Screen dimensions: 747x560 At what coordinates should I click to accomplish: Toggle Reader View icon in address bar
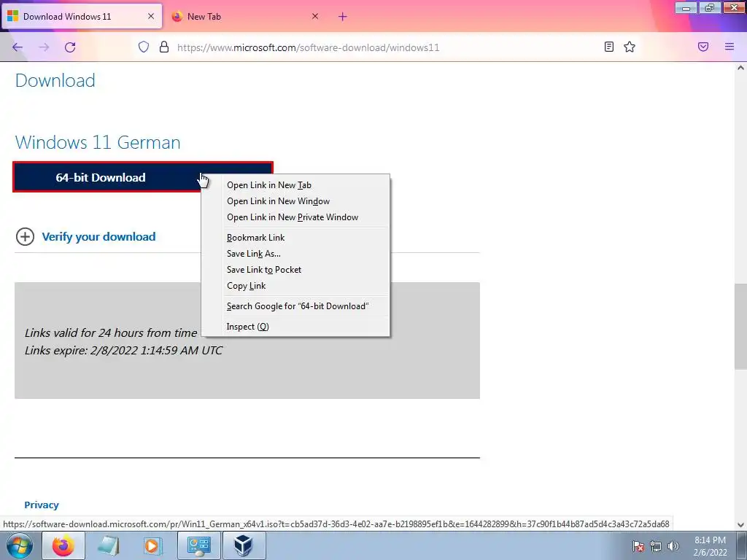(x=609, y=47)
